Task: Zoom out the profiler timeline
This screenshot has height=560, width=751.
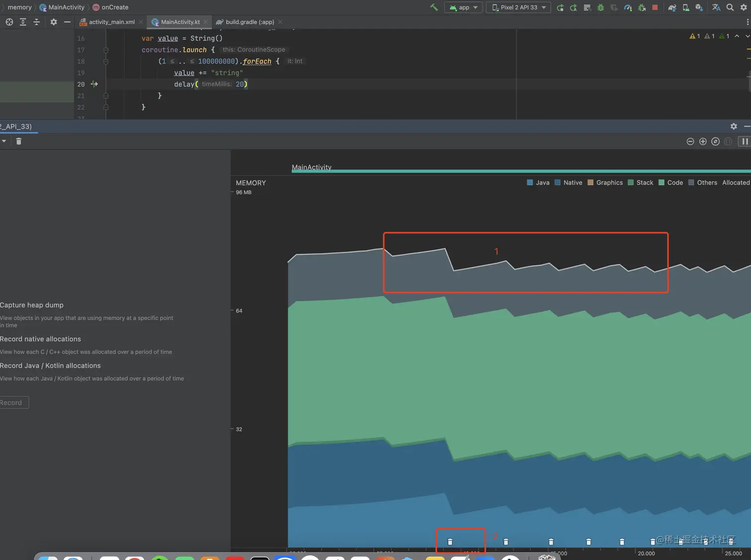Action: (x=690, y=142)
